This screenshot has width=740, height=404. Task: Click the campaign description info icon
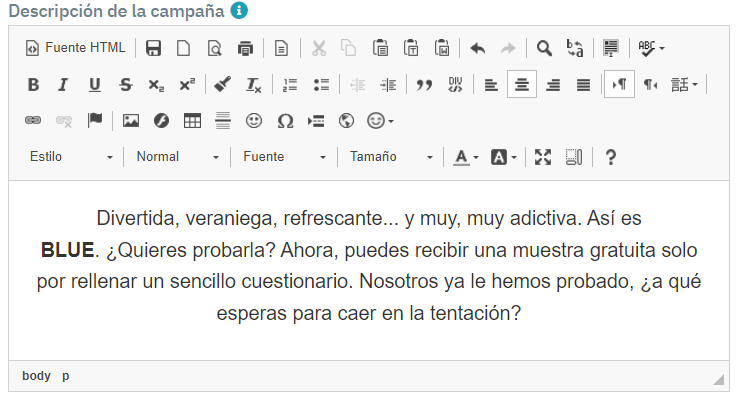click(239, 10)
